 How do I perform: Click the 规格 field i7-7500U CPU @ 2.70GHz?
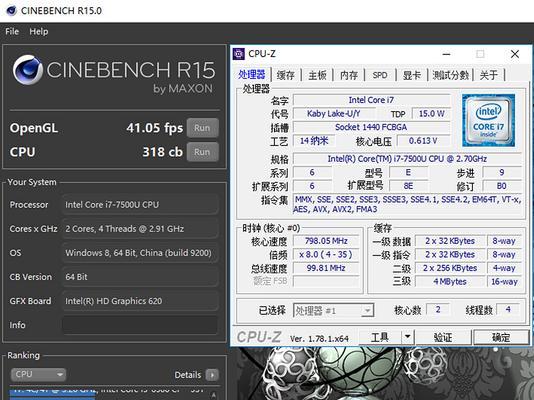pos(407,159)
